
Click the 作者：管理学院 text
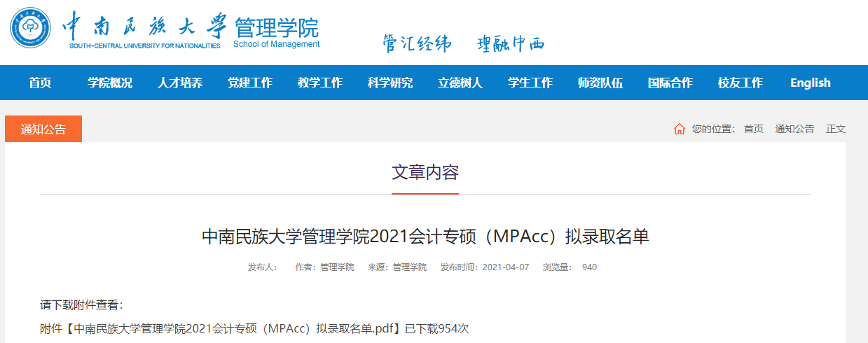(324, 267)
